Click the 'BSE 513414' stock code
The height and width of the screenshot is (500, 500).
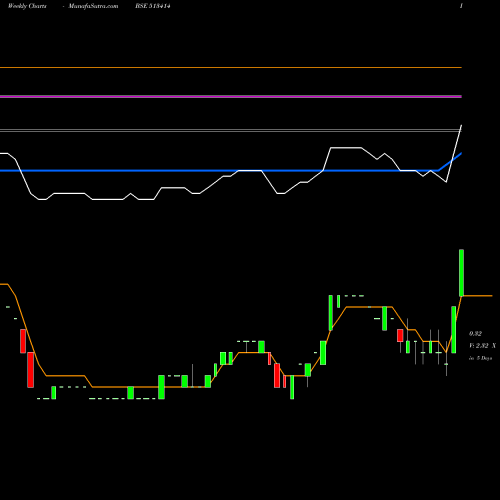pos(153,6)
